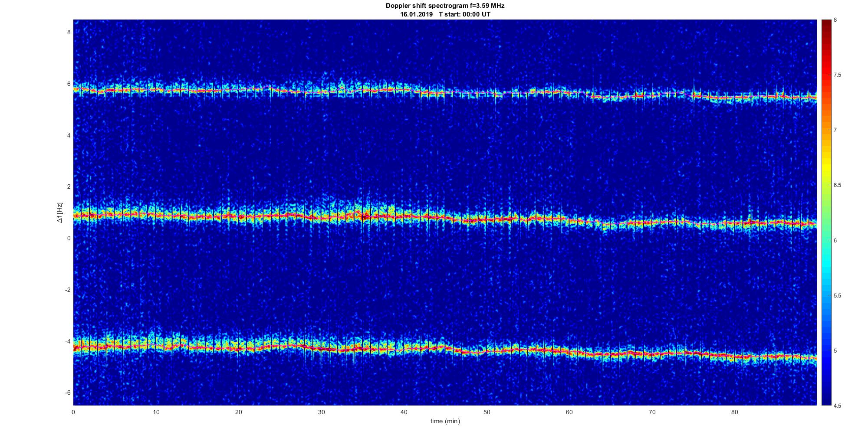Click the x-axis tick label 60
868x435 pixels.
coord(569,412)
